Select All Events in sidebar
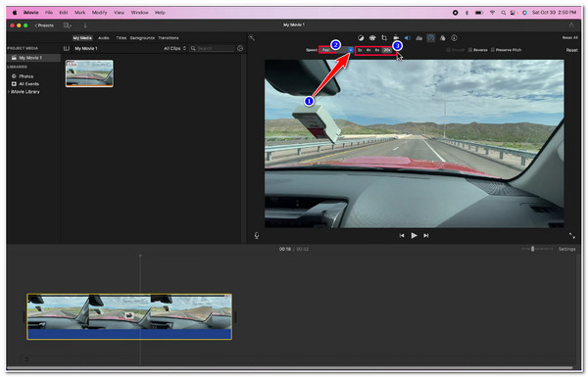This screenshot has width=588, height=377. [28, 84]
